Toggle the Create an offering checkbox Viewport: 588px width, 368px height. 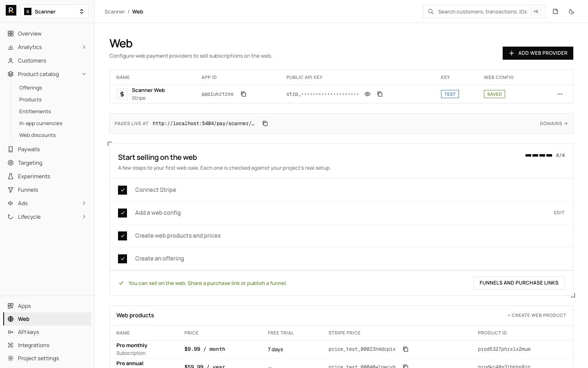pyautogui.click(x=122, y=259)
